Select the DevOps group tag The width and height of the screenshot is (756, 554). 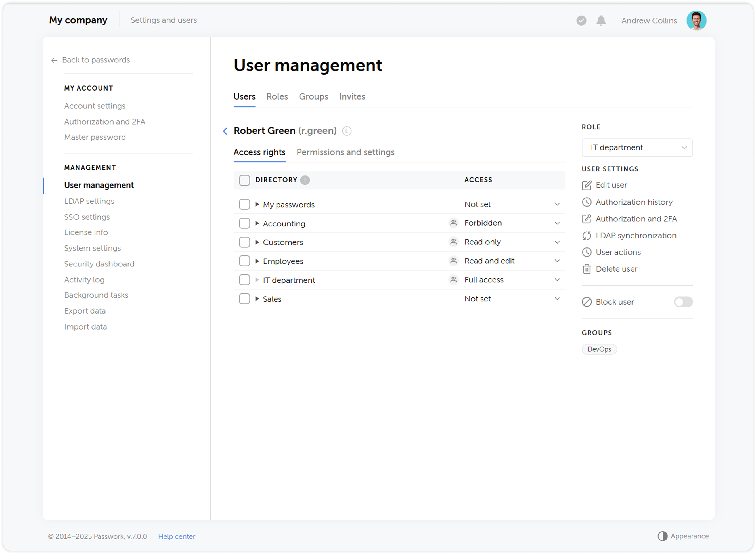tap(599, 349)
